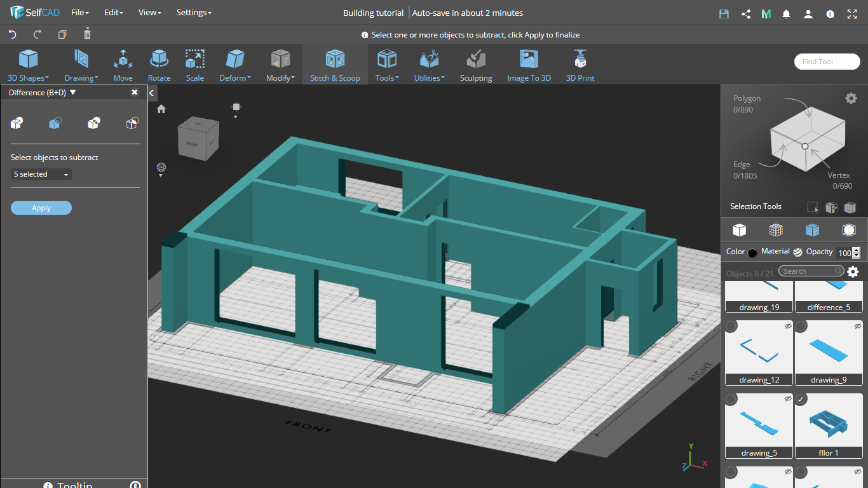This screenshot has height=488, width=868.
Task: Select the Sculpting tool
Action: coord(476,65)
